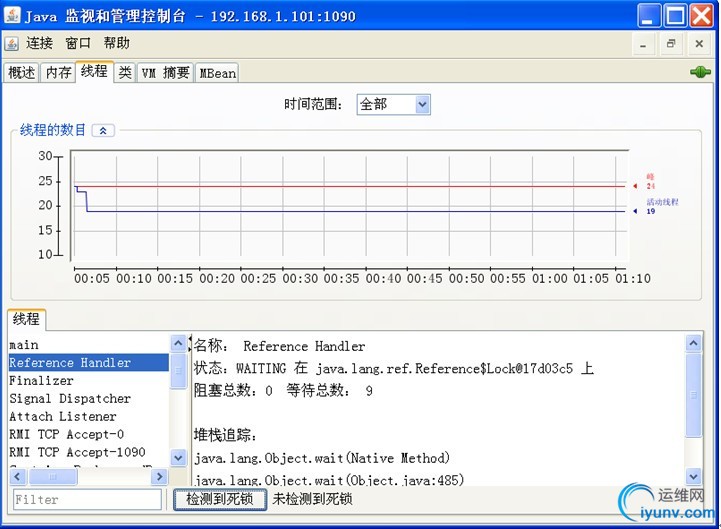Screen dimensions: 721x529
Task: Restore the inner connection window
Action: (x=671, y=44)
